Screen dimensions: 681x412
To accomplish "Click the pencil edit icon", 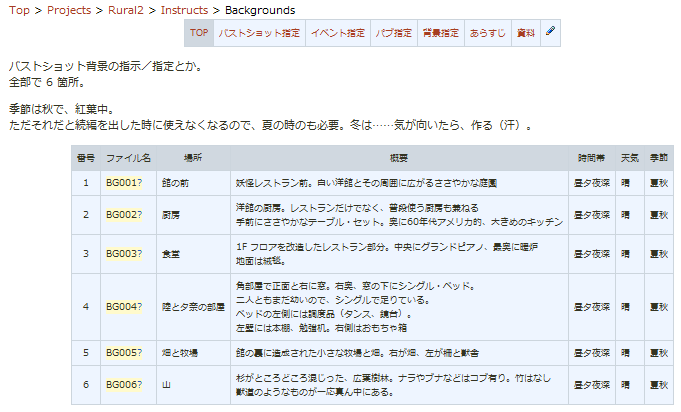I will coord(552,33).
